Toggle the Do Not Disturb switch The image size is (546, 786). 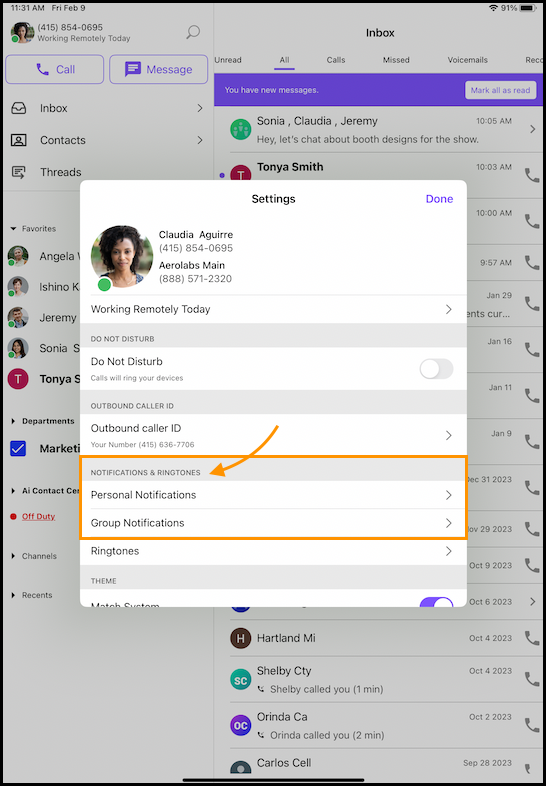[x=436, y=369]
